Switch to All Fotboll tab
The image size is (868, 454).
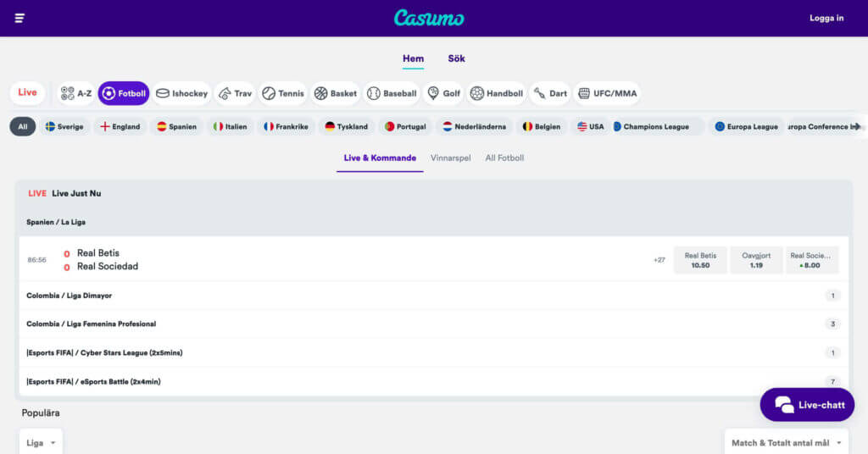pos(504,158)
